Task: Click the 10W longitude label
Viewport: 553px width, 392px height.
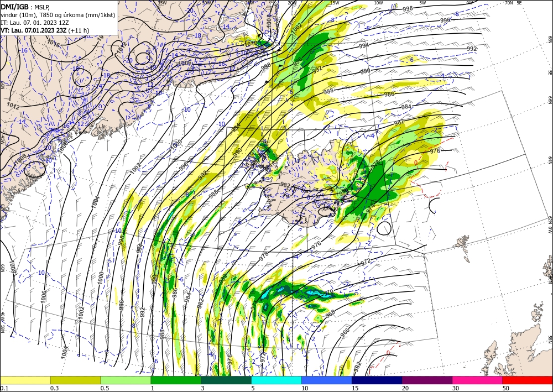Action: (x=378, y=2)
